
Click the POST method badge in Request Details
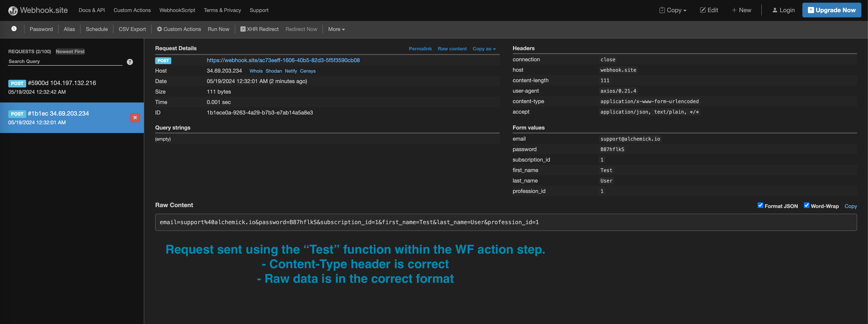[163, 61]
